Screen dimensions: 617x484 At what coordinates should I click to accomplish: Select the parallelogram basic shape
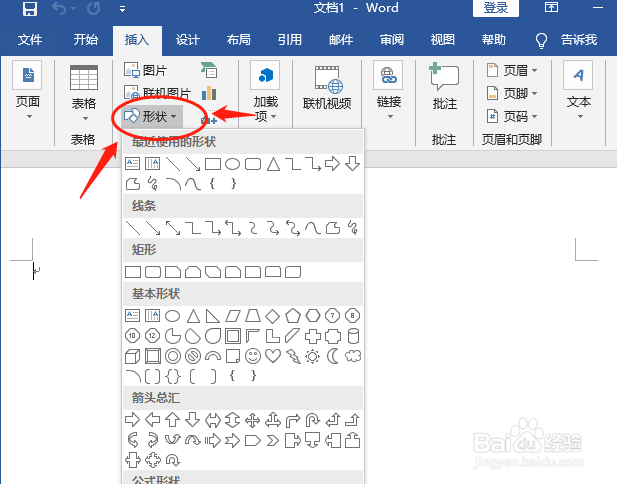click(x=233, y=316)
